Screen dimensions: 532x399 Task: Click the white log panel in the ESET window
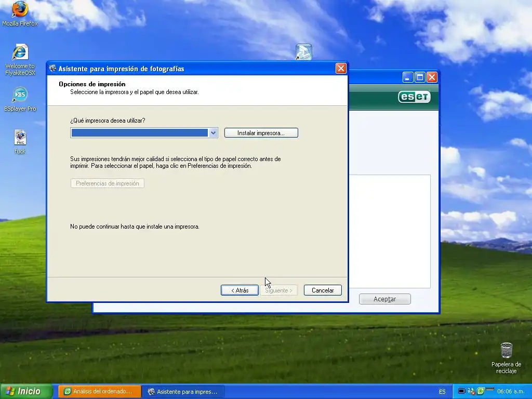(x=390, y=231)
